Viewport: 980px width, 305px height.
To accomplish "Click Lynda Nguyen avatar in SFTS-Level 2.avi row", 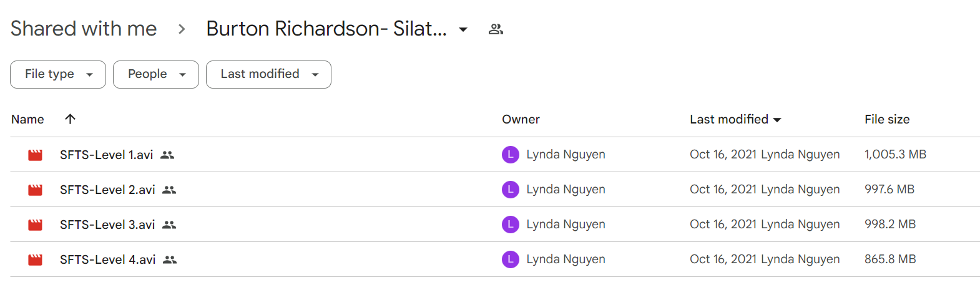I will click(x=511, y=190).
